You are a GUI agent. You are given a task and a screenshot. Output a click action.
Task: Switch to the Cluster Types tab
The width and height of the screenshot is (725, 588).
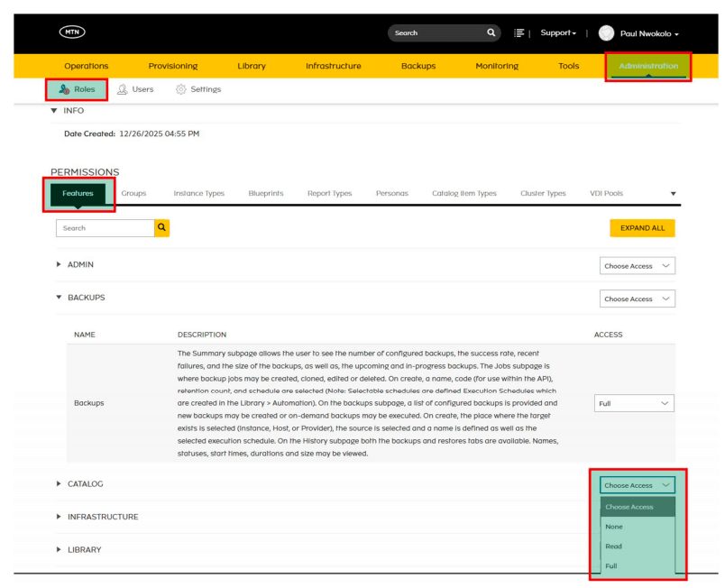(x=543, y=193)
